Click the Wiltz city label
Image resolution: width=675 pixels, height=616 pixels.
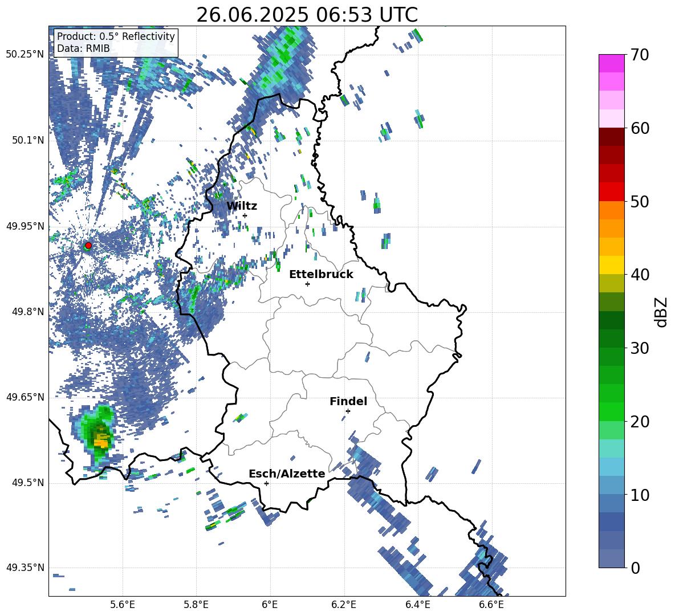tap(242, 206)
